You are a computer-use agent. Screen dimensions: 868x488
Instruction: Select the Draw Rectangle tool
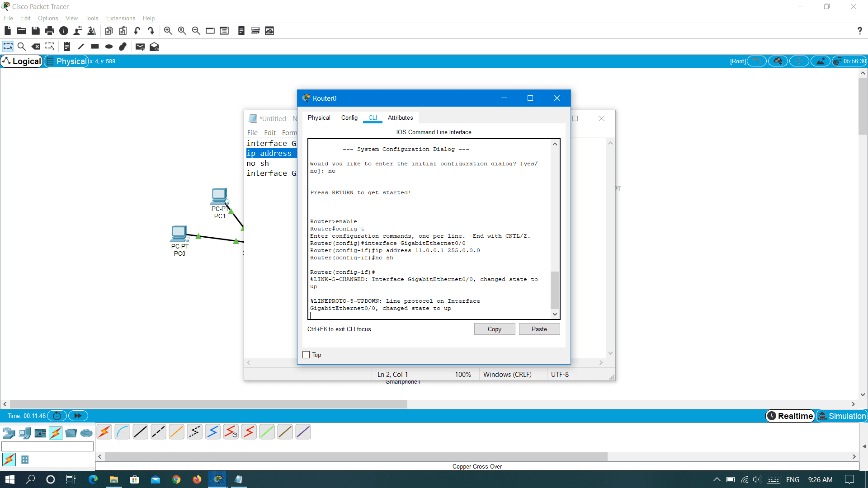coord(95,47)
